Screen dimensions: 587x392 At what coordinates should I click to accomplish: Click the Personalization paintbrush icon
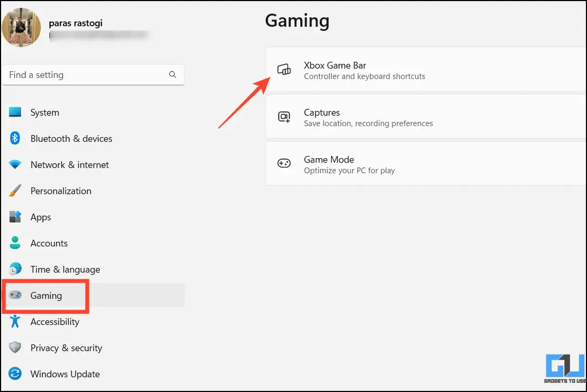coord(15,191)
